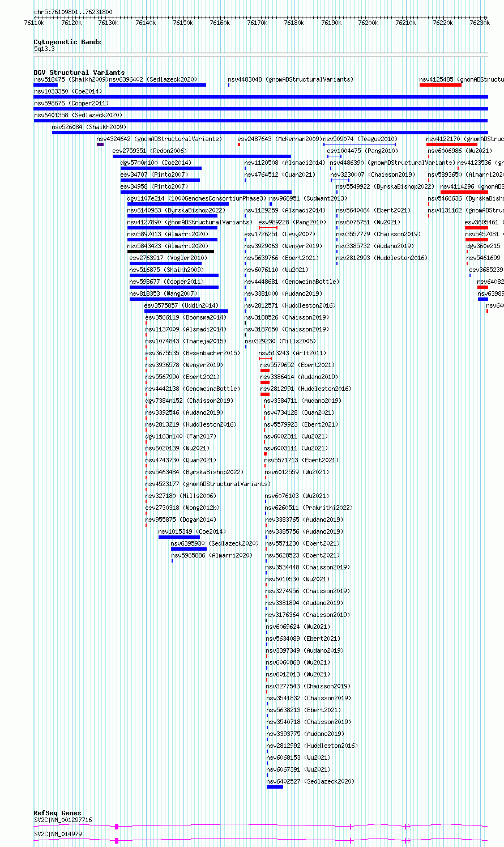Viewport: 504px width, 847px height.
Task: Click the nsv1033350 (Coe2014) label
Action: (x=68, y=92)
